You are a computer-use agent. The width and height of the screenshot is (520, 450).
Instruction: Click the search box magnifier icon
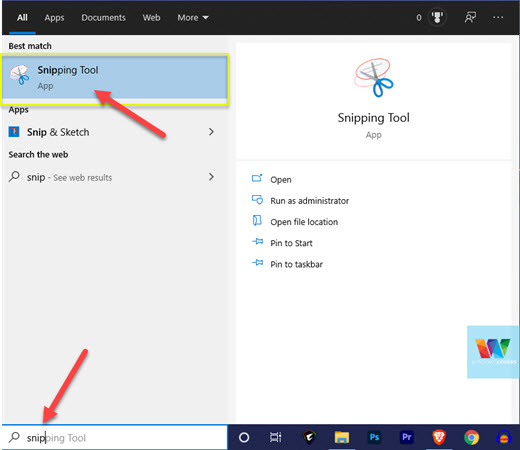pos(14,437)
